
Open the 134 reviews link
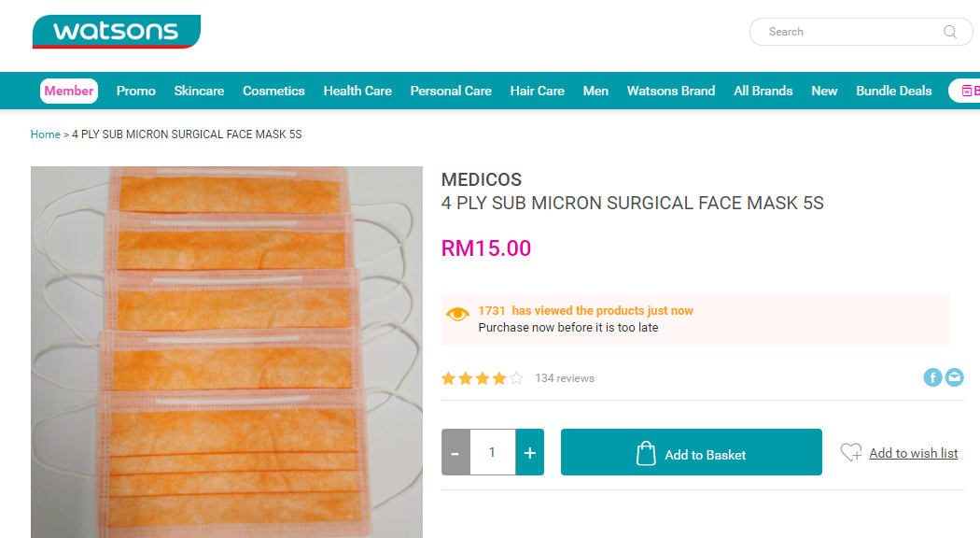pyautogui.click(x=564, y=378)
